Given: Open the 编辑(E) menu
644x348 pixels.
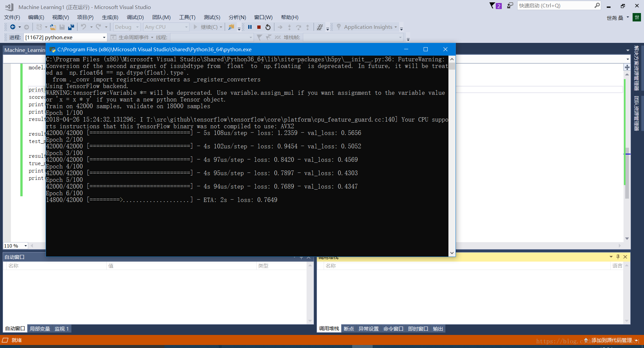Looking at the screenshot, I should point(36,17).
